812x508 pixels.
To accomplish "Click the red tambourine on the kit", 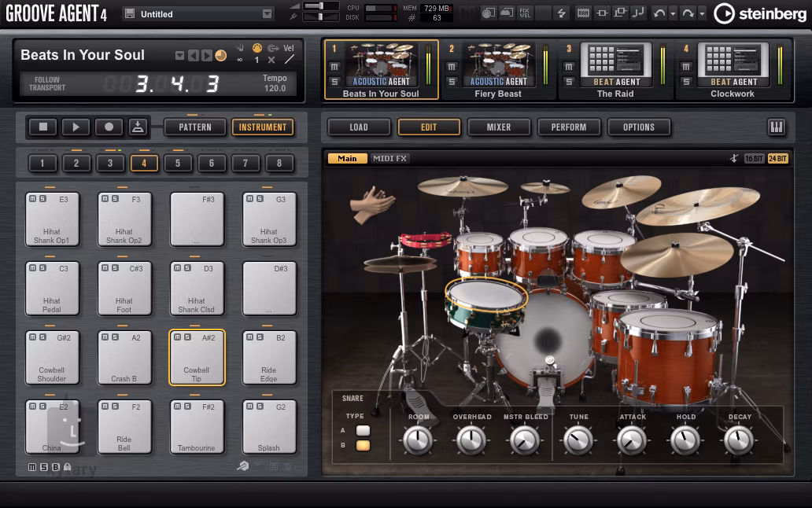I will click(x=425, y=239).
